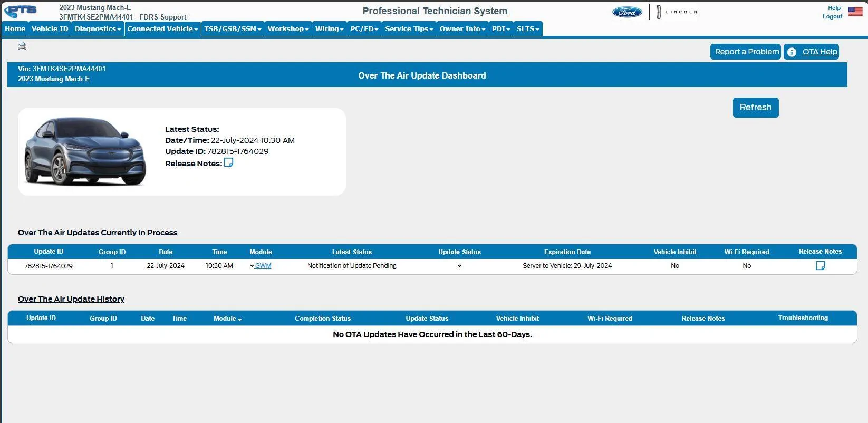Go to the Home menu item
868x423 pixels.
[x=15, y=28]
